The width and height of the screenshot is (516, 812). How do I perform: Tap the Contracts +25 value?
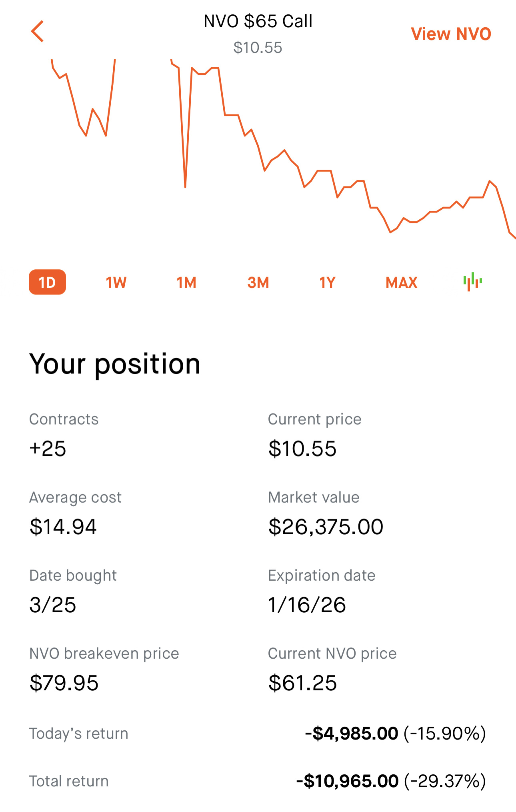(x=48, y=448)
